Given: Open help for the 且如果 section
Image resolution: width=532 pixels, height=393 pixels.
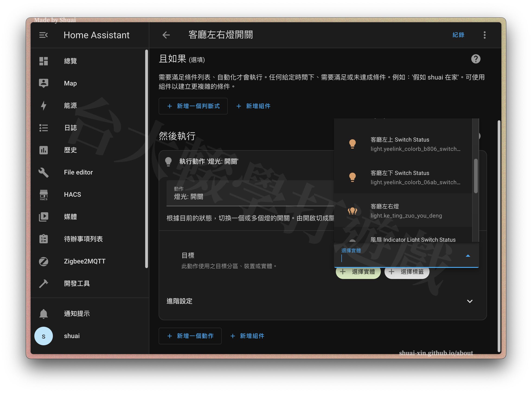Looking at the screenshot, I should click(476, 59).
